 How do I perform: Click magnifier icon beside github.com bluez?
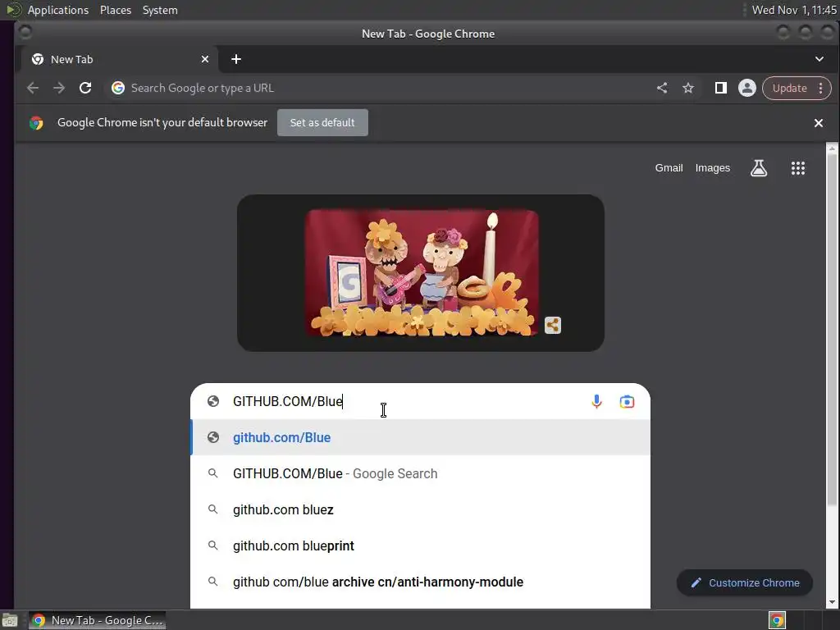tap(212, 509)
